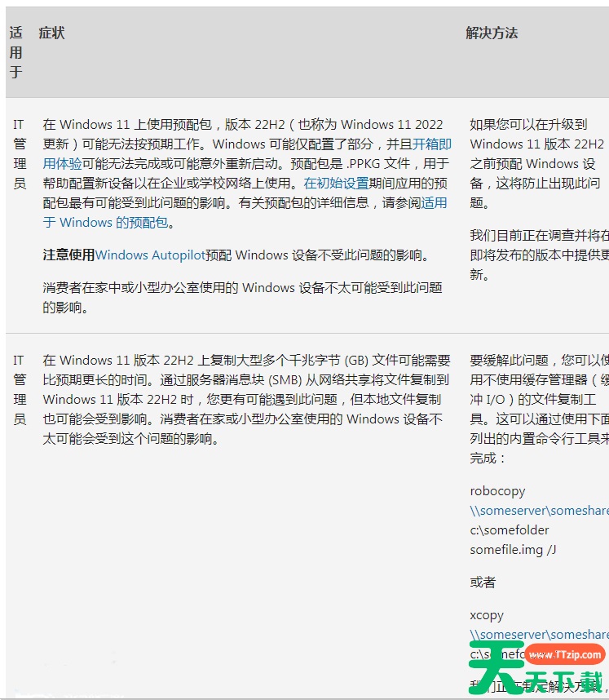Select IT 管理员 cell in the file copy row

tap(20, 389)
